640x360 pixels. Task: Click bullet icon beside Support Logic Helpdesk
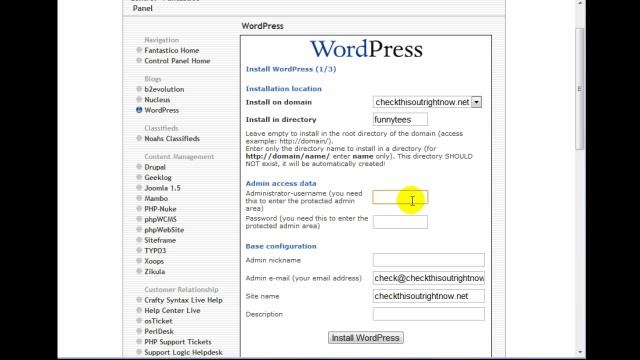[139, 352]
